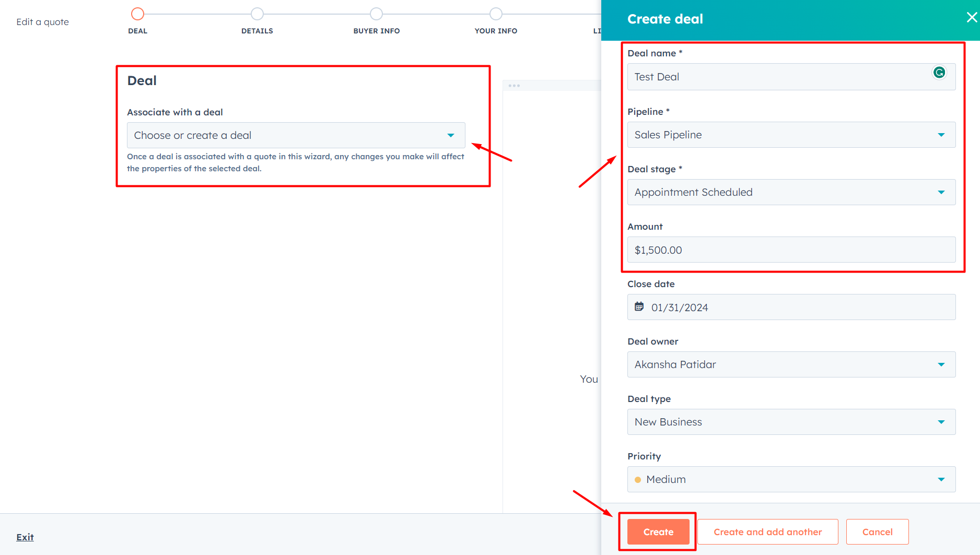
Task: Open the YOUR INFO step
Action: (496, 14)
